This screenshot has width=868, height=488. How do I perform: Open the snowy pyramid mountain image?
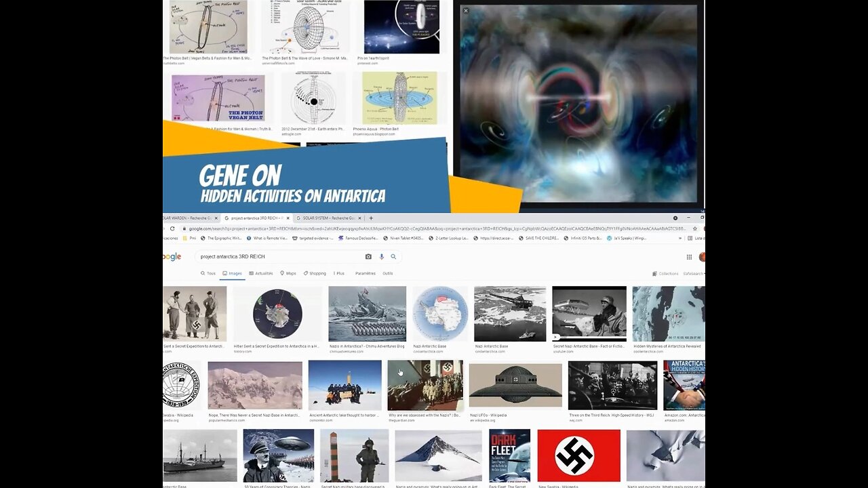(x=438, y=455)
